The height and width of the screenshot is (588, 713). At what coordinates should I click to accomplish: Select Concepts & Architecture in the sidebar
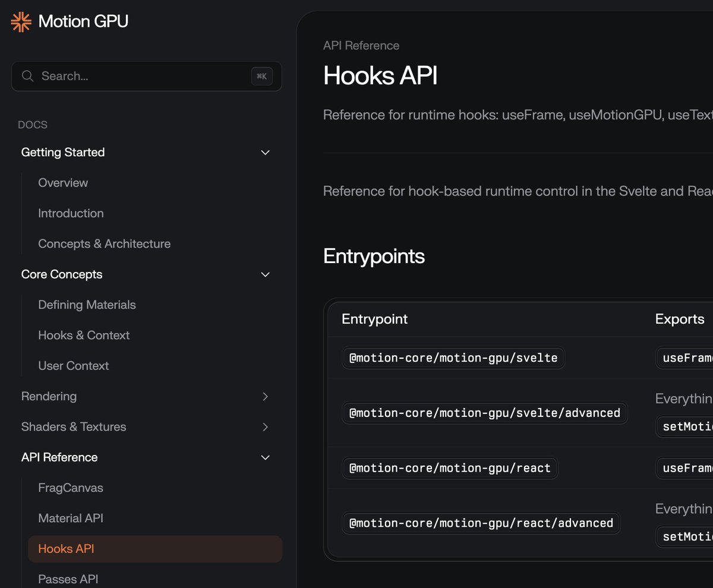point(104,244)
